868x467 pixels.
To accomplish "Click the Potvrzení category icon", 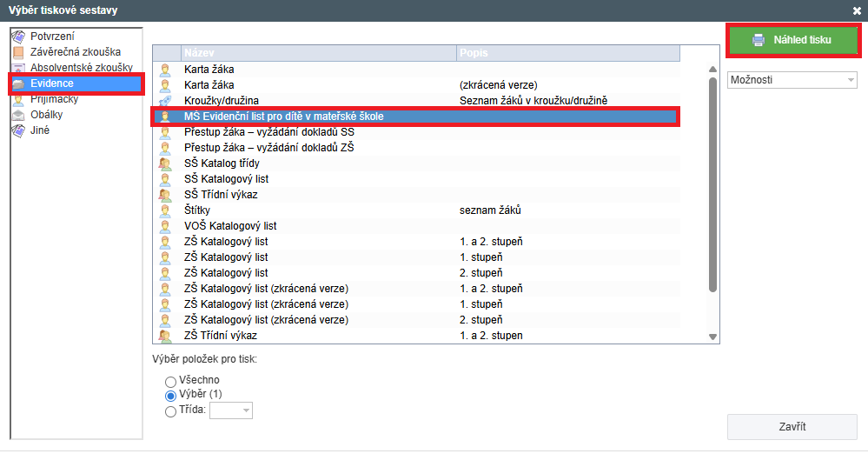I will point(18,37).
